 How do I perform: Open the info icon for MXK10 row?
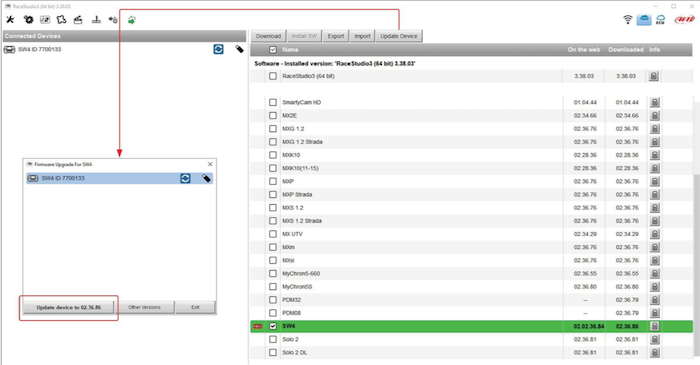click(654, 155)
